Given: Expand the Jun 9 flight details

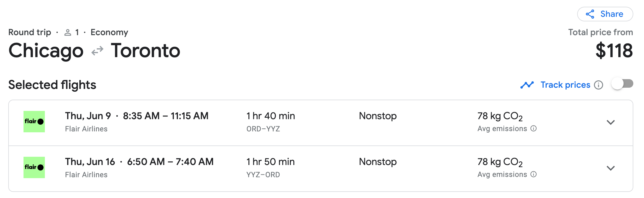Looking at the screenshot, I should tap(610, 123).
